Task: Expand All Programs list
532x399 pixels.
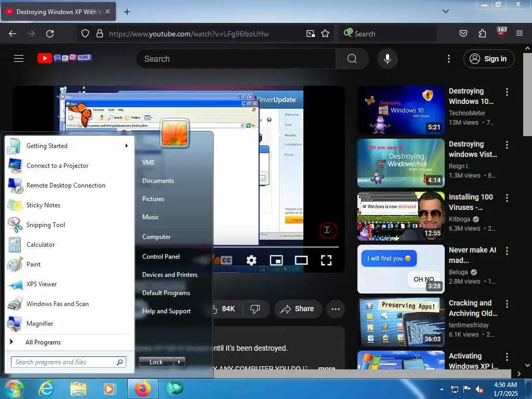Action: pos(70,342)
